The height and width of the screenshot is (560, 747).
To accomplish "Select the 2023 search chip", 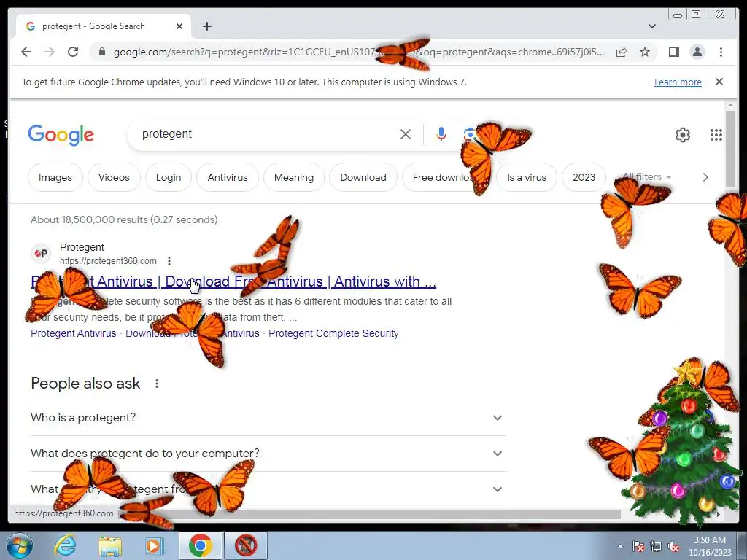I will tap(584, 177).
